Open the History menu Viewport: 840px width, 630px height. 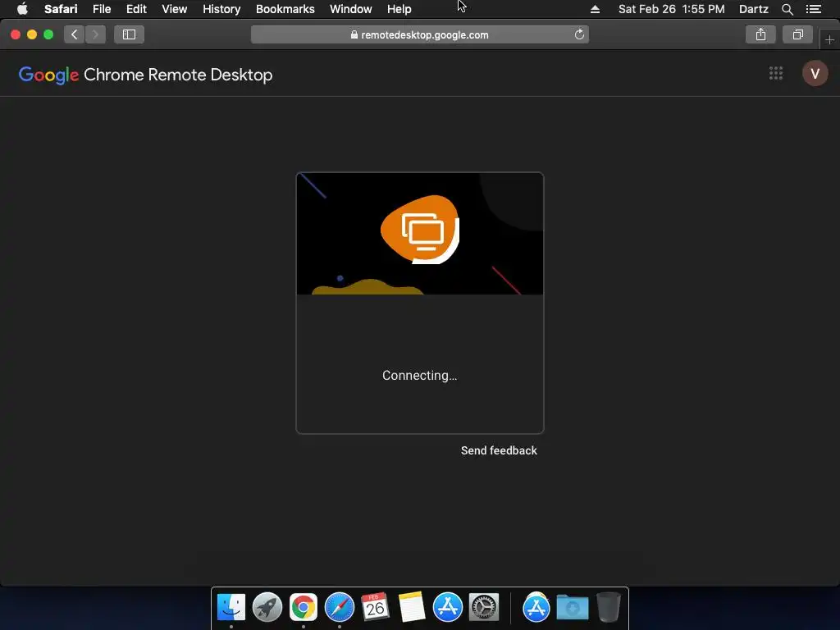point(221,9)
